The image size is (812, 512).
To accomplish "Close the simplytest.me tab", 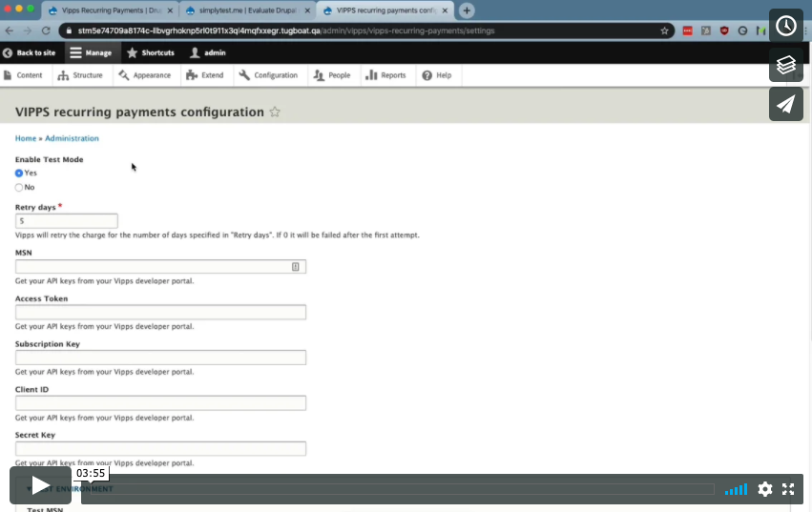I will click(x=307, y=10).
